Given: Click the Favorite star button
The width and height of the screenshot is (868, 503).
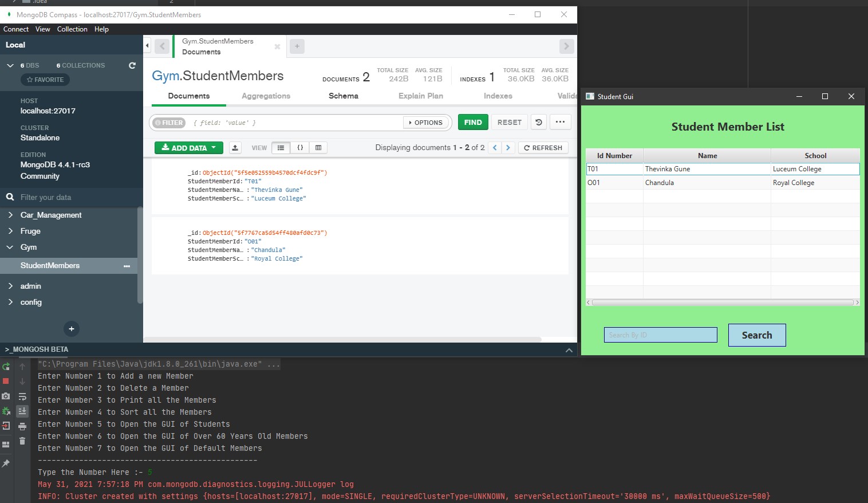Looking at the screenshot, I should pyautogui.click(x=45, y=80).
